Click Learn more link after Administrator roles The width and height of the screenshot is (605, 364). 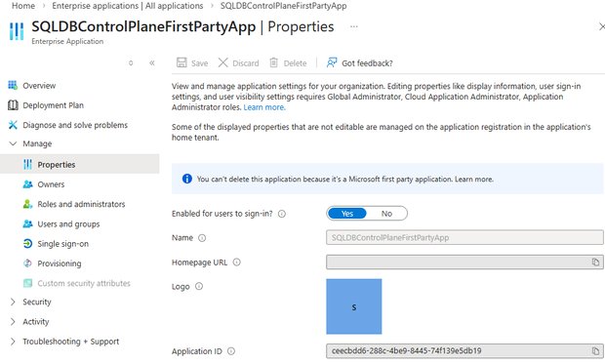264,107
